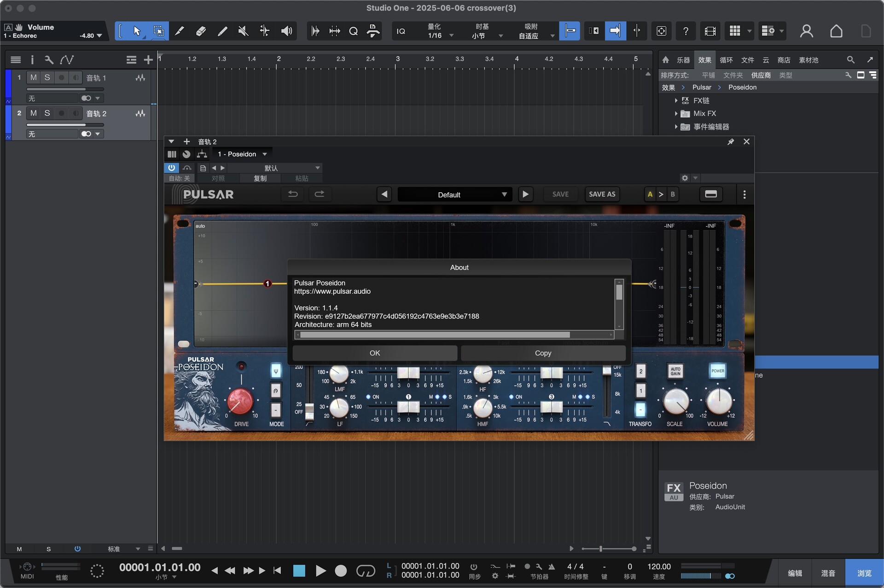Toggle snap to grid button
884x588 pixels.
[x=570, y=31]
